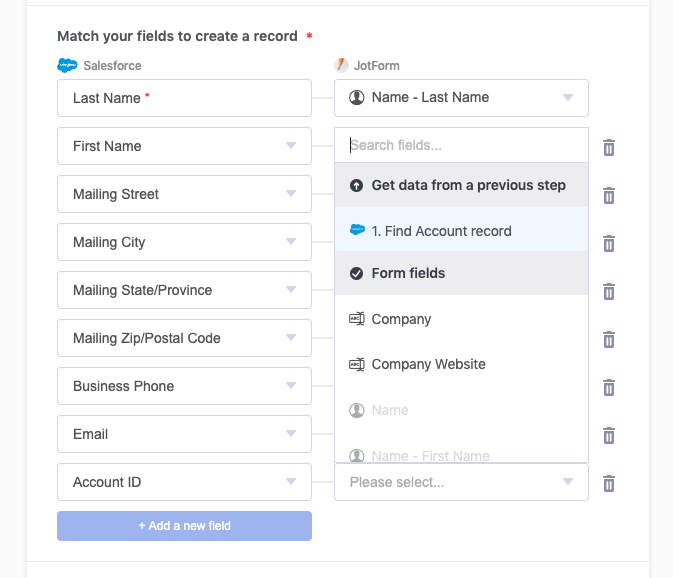Open the Account ID 'Please select' dropdown
Screen dimensions: 673x578
[x=461, y=482]
